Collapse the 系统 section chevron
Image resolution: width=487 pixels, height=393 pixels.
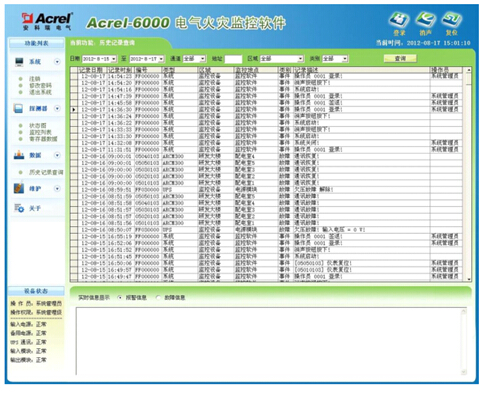tap(57, 62)
